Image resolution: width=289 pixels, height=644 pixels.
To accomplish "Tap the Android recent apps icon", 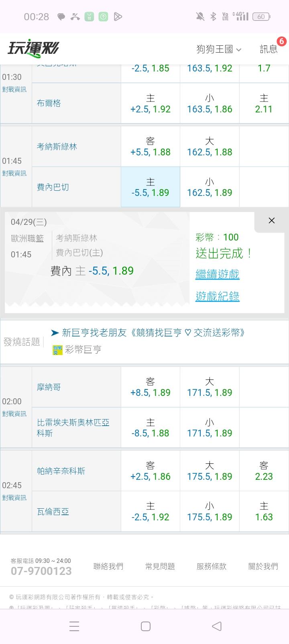I will point(74,626).
